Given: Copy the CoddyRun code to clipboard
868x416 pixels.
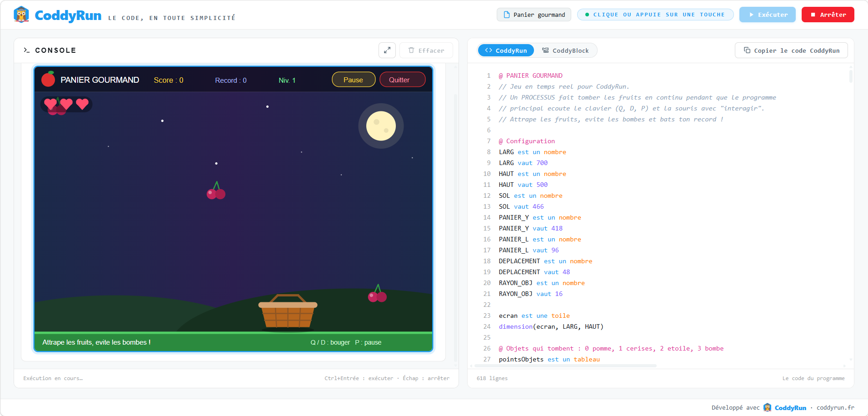Looking at the screenshot, I should click(x=791, y=50).
